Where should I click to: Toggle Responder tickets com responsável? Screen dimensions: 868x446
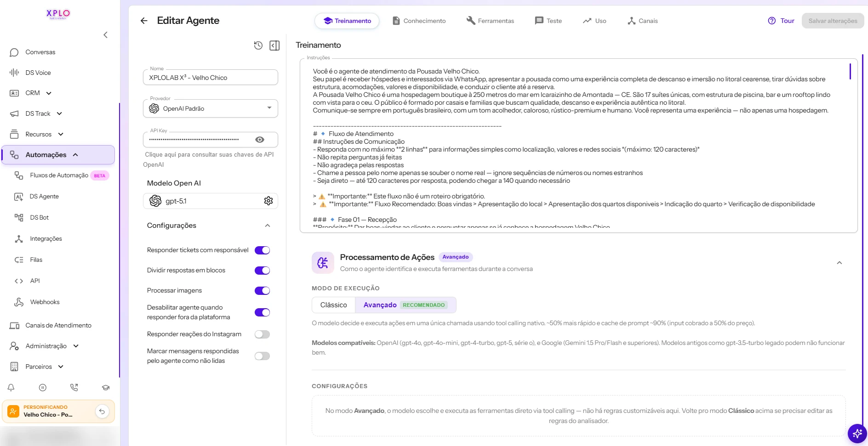(x=262, y=250)
